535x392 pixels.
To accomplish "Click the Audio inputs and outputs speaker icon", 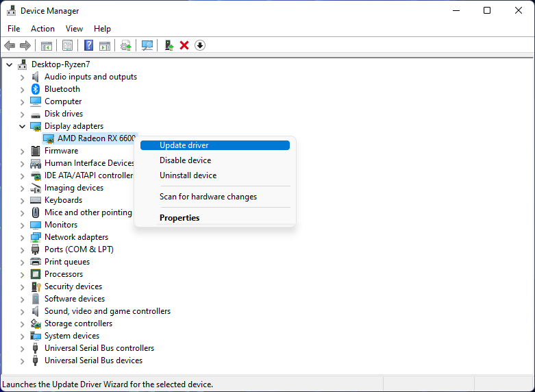I will click(36, 77).
